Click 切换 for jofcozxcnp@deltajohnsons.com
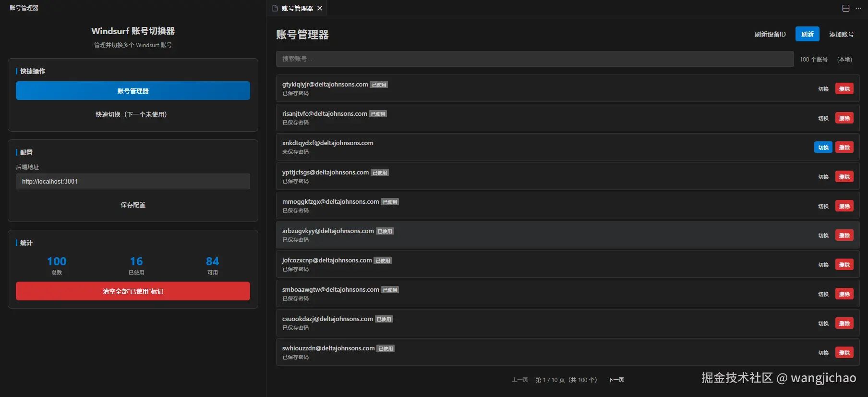The image size is (868, 397). pyautogui.click(x=823, y=265)
